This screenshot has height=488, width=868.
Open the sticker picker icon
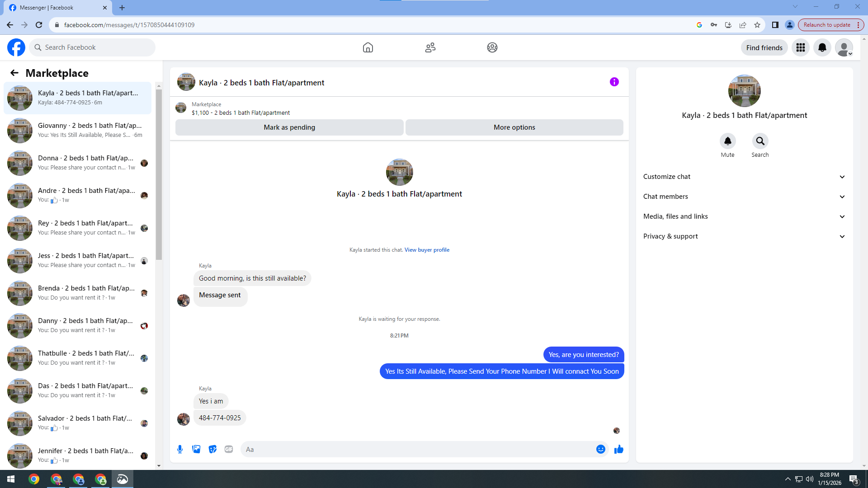tap(212, 449)
